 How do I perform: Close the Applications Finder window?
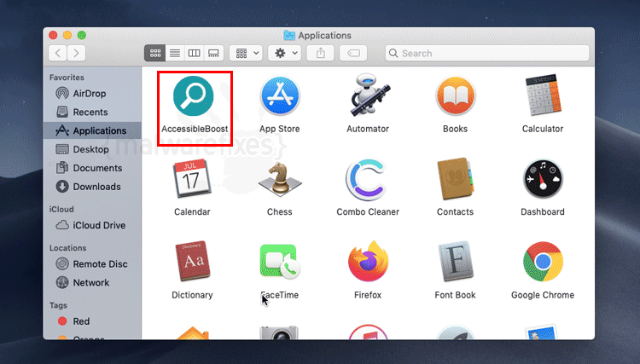(x=53, y=36)
